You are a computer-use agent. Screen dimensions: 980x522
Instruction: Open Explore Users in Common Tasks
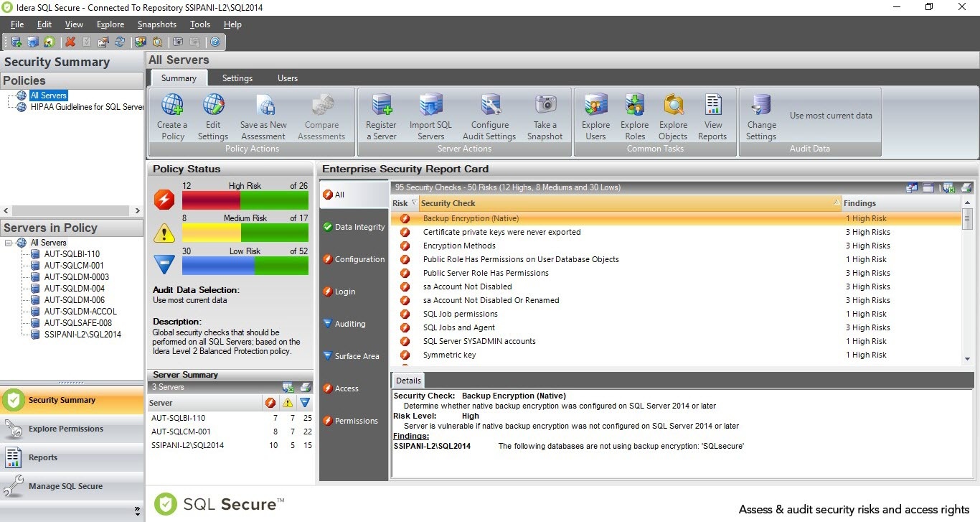(x=595, y=118)
